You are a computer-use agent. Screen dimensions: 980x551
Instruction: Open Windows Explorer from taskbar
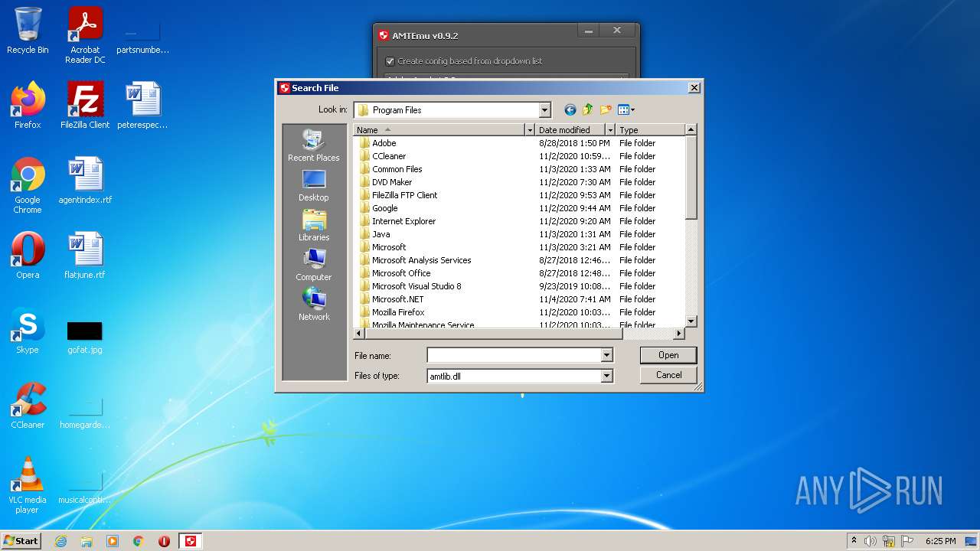point(87,541)
